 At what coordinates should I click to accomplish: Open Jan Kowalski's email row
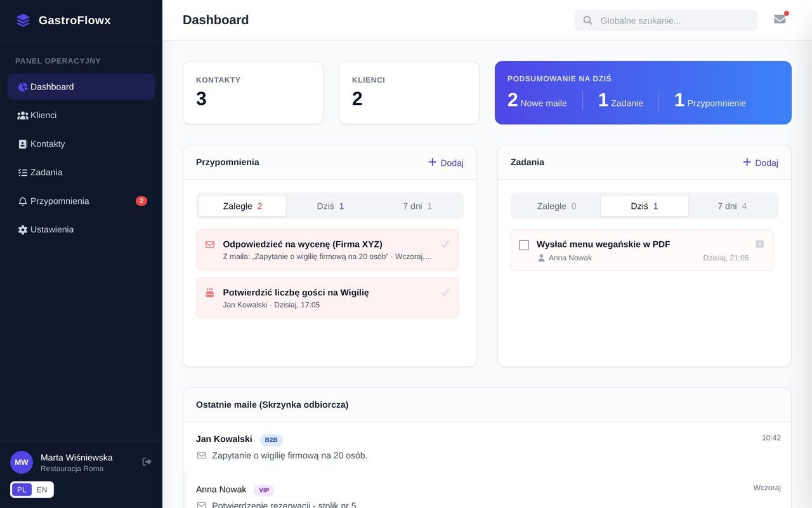tap(487, 447)
